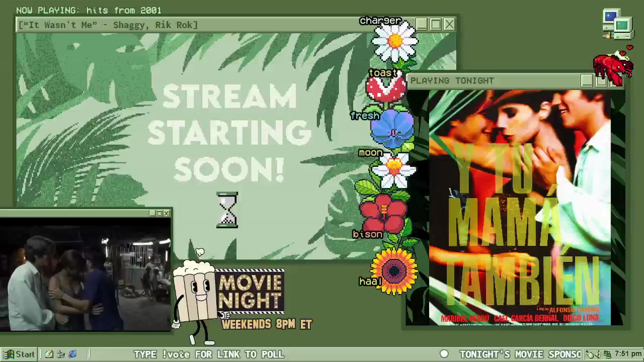Screen dimensions: 644x362
Task: Click the movie clip video preview
Action: [x=85, y=275]
